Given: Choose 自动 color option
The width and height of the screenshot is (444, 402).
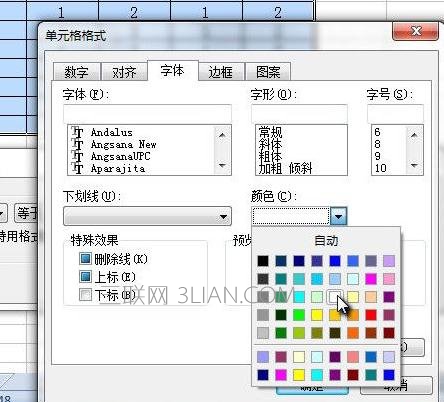Looking at the screenshot, I should (326, 241).
